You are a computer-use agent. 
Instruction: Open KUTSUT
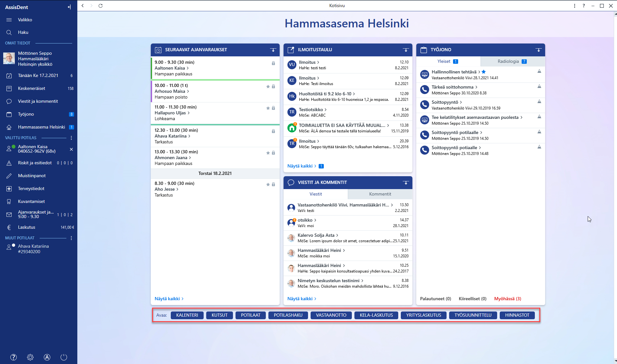click(219, 315)
